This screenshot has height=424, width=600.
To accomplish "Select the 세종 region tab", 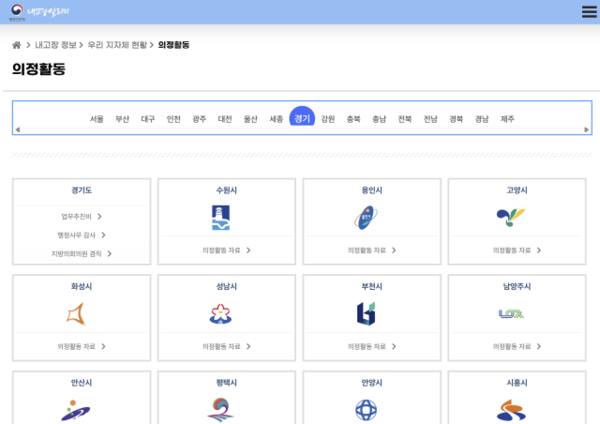I will [x=276, y=119].
